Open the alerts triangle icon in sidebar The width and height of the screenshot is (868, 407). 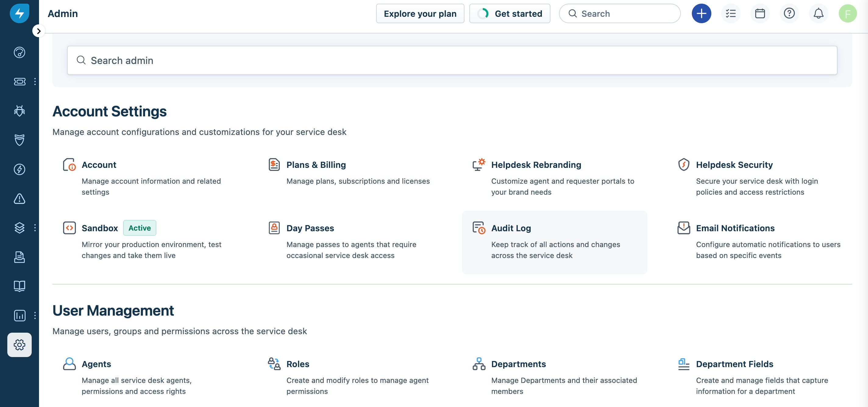pyautogui.click(x=19, y=198)
